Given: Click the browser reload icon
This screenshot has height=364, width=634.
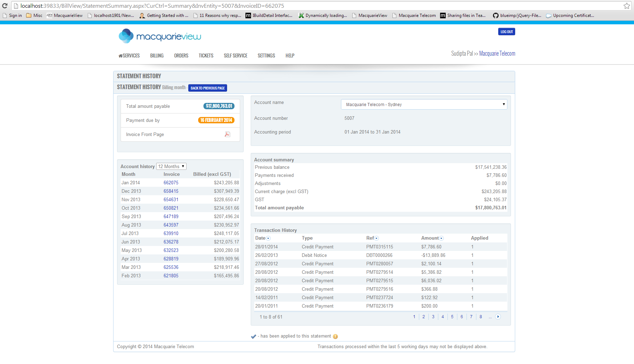Looking at the screenshot, I should (x=5, y=6).
